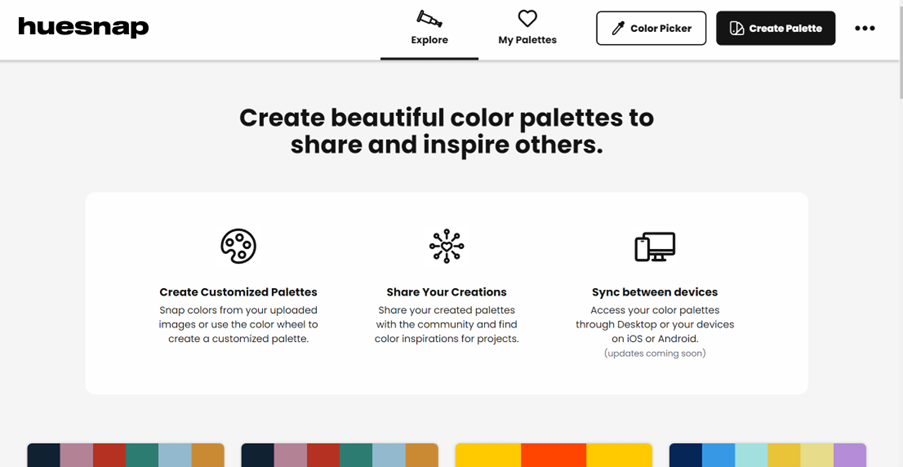Choose the orange-red swatch in the third palette
903x467 pixels.
[553, 455]
